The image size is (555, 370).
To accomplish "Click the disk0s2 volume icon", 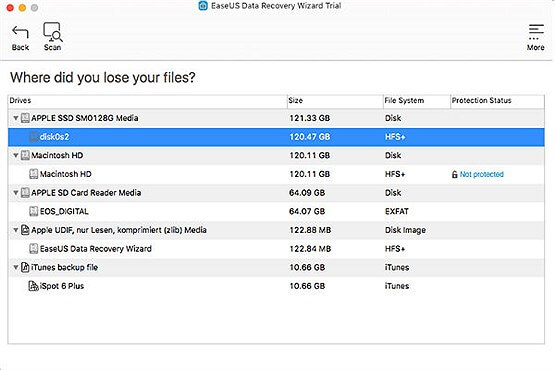I will 34,137.
